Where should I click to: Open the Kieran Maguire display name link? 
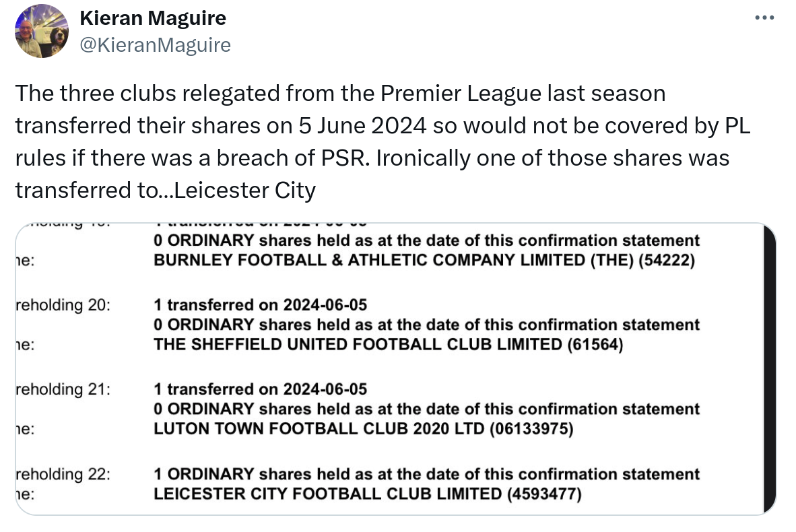coord(153,18)
